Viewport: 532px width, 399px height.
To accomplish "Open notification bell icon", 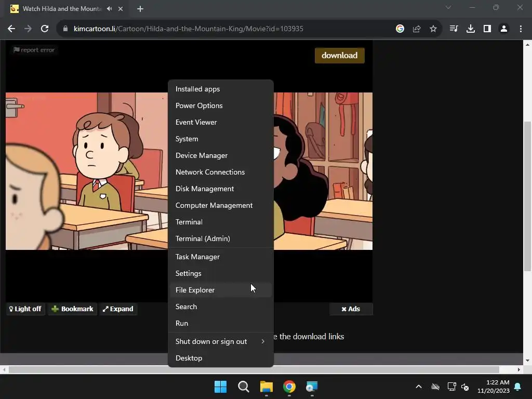I will pos(518,387).
